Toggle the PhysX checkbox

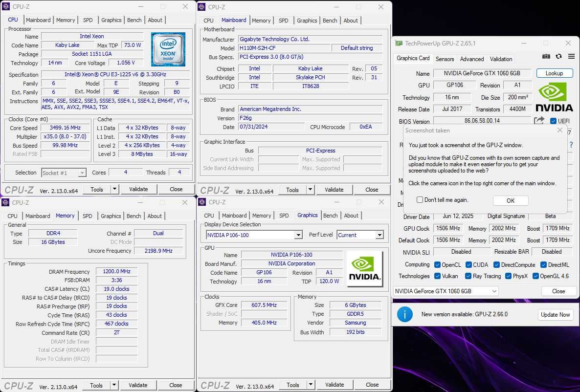[x=508, y=276]
